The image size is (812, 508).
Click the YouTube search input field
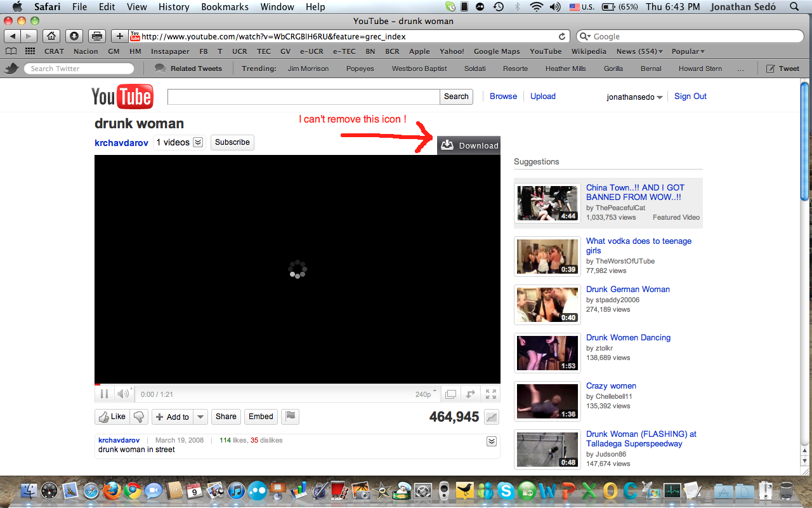coord(304,97)
